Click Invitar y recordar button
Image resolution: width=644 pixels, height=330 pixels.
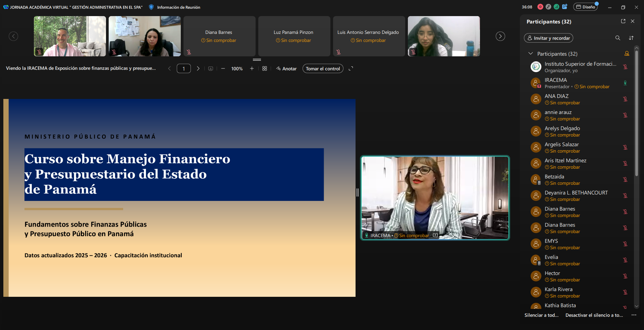click(549, 38)
